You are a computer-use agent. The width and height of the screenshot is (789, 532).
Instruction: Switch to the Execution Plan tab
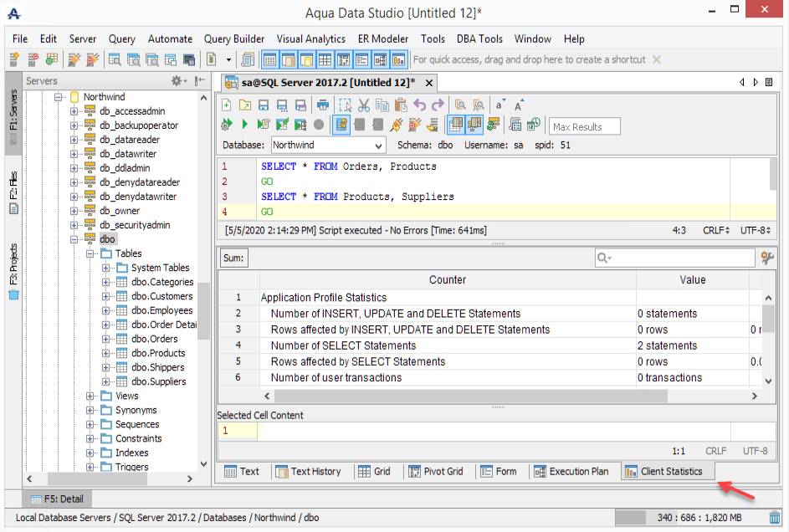pos(571,471)
